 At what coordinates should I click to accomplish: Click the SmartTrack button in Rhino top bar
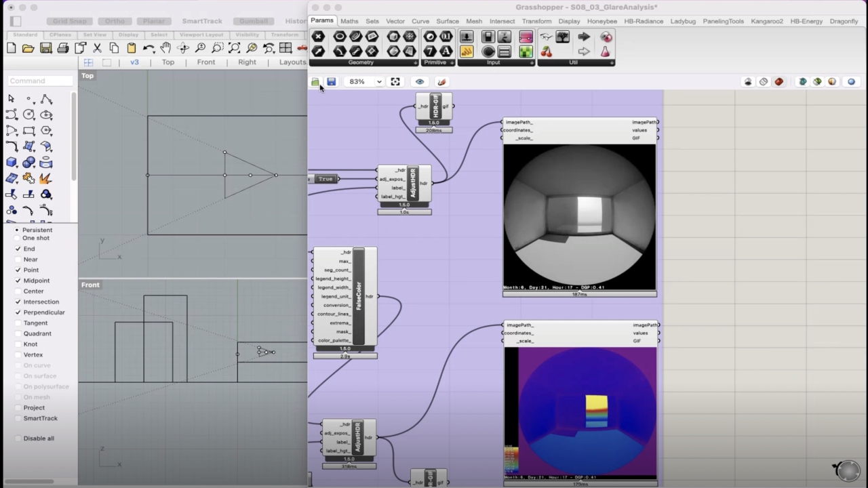click(x=202, y=21)
